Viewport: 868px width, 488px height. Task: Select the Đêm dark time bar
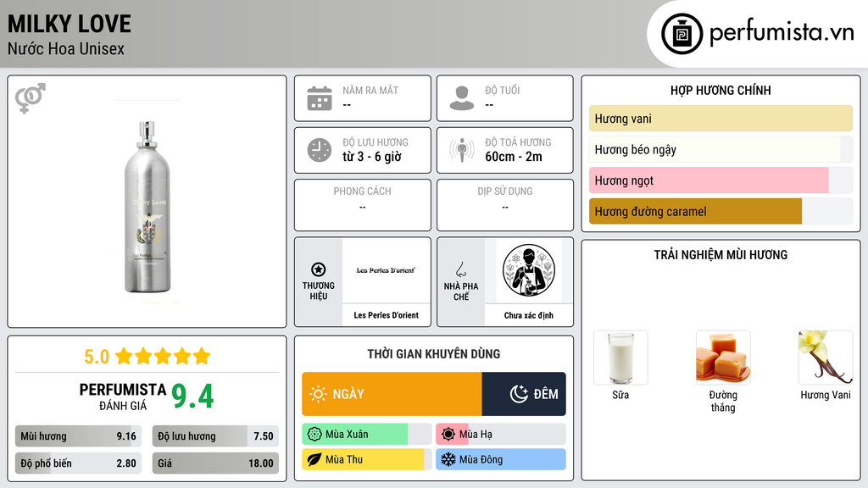pyautogui.click(x=524, y=394)
